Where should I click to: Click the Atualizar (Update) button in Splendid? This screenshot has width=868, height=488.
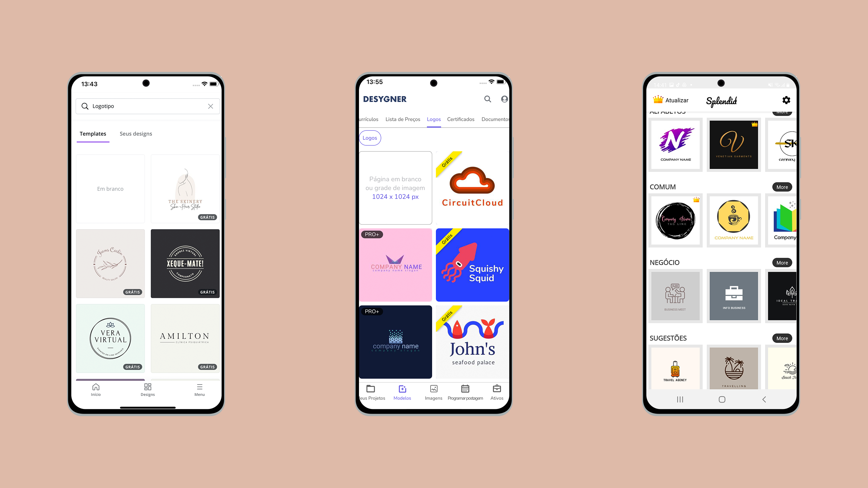pos(669,99)
